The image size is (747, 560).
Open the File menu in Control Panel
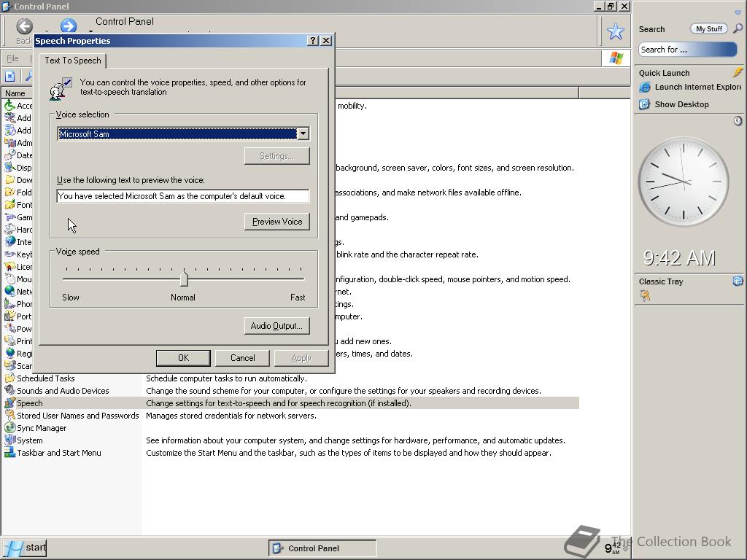12,58
